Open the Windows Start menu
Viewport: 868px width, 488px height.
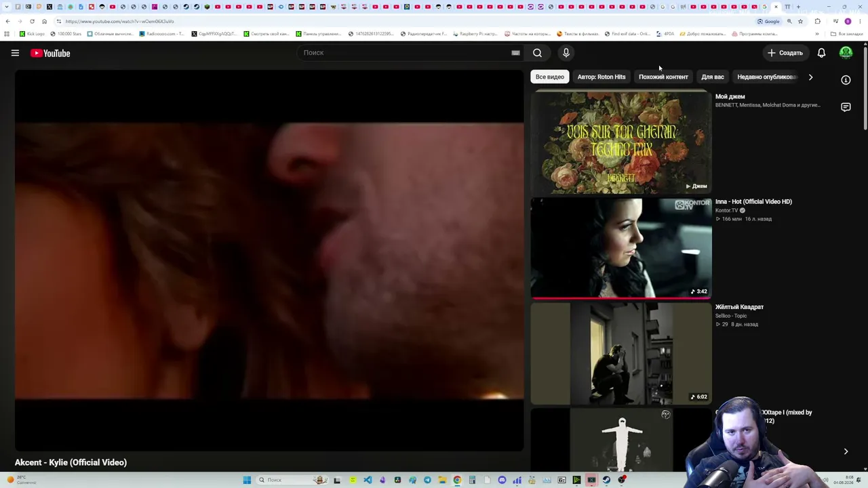248,480
